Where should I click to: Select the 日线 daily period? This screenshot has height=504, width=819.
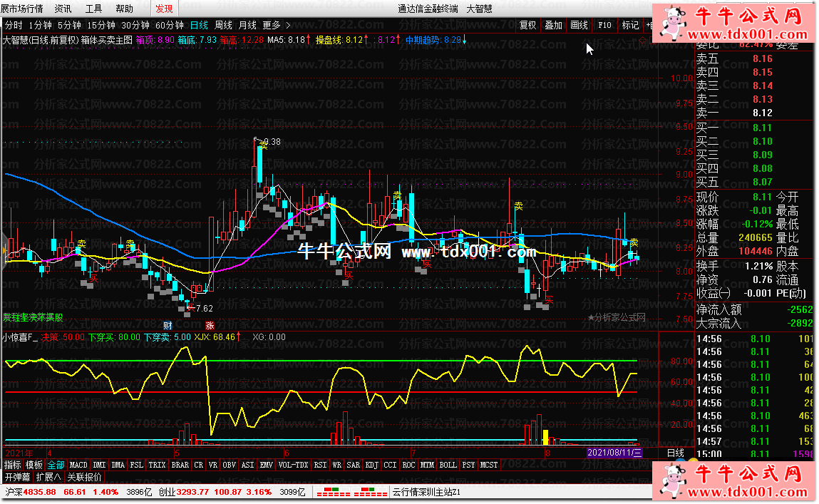click(x=199, y=25)
